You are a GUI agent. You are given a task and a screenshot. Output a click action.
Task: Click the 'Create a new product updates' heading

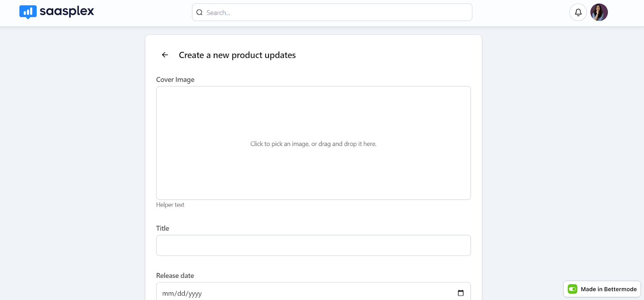pos(237,55)
